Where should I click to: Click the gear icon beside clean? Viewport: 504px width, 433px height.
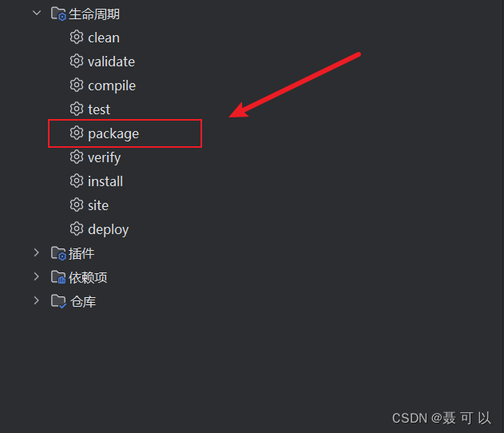(x=77, y=38)
